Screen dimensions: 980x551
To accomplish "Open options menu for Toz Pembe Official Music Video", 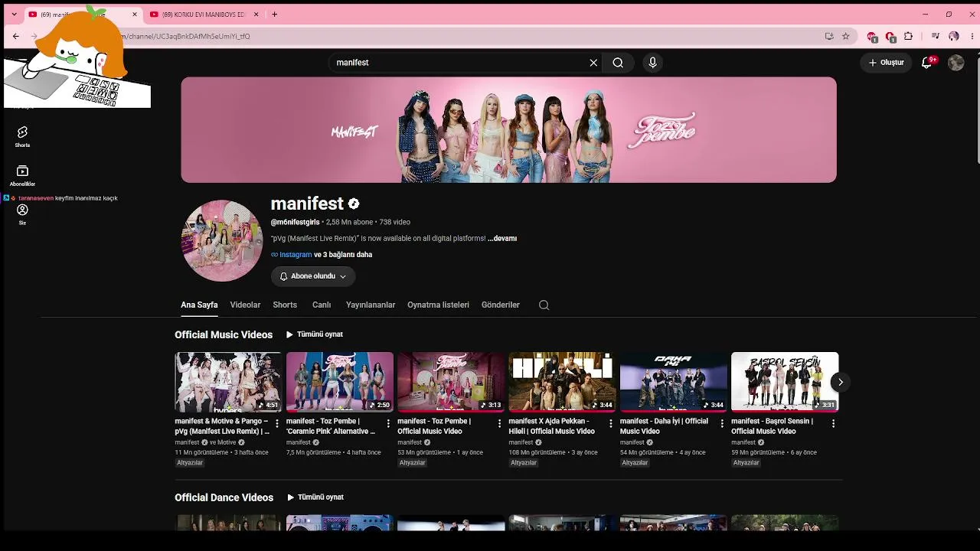I will click(x=499, y=423).
